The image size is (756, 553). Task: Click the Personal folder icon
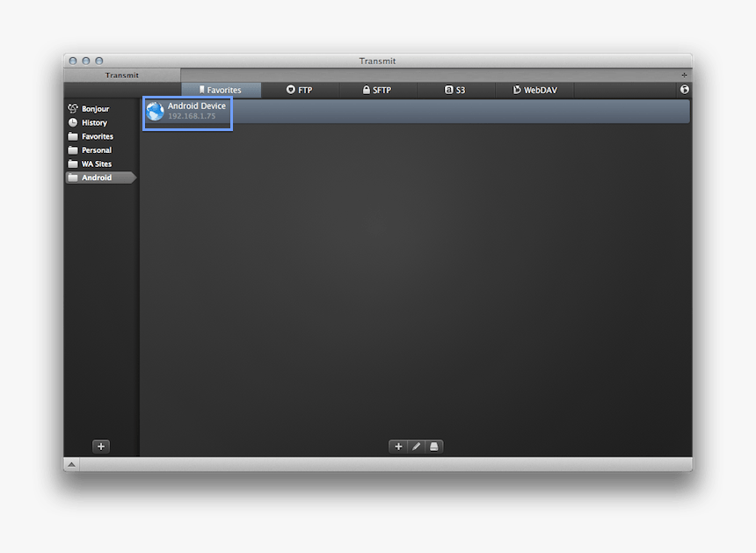(73, 150)
